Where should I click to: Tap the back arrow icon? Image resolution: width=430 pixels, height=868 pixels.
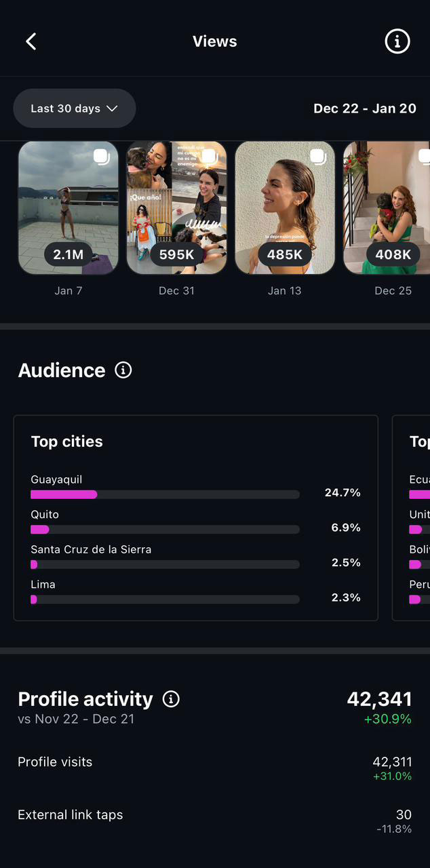coord(31,41)
